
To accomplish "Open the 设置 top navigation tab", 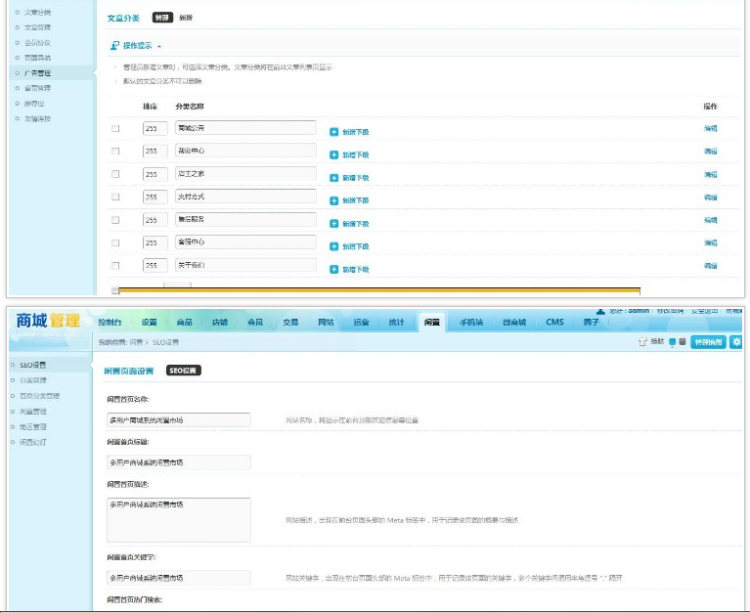I will point(149,322).
